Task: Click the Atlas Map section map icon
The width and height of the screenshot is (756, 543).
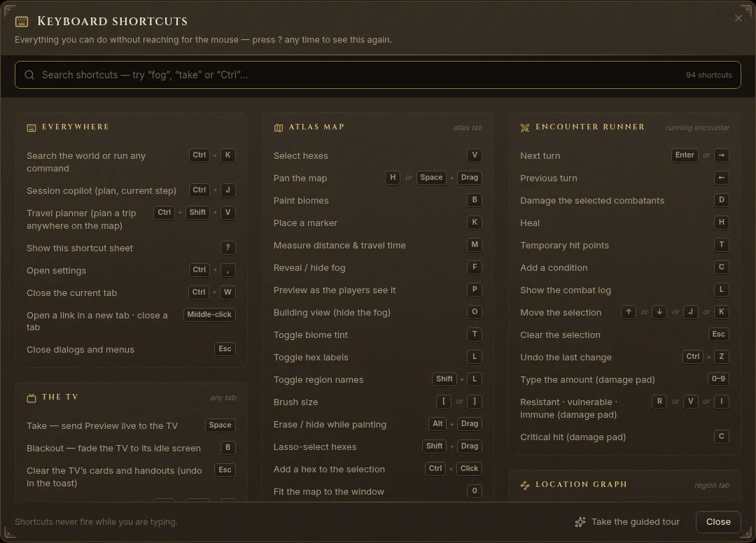Action: (278, 127)
